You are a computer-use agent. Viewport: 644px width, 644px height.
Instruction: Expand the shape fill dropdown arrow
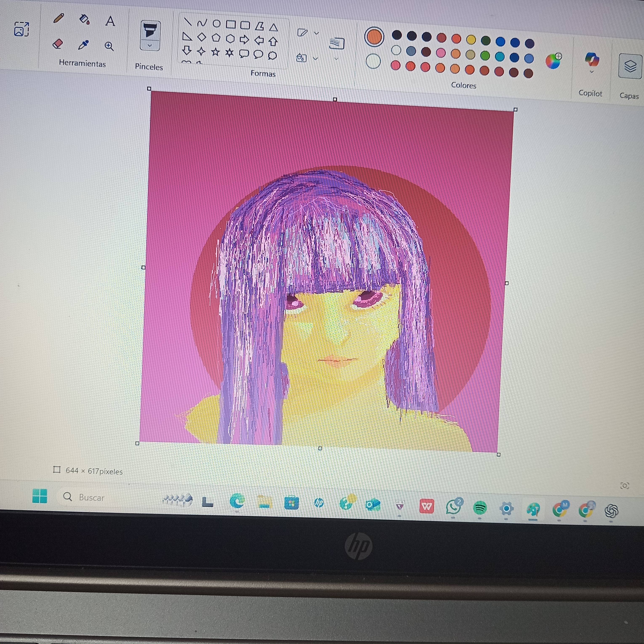(315, 59)
